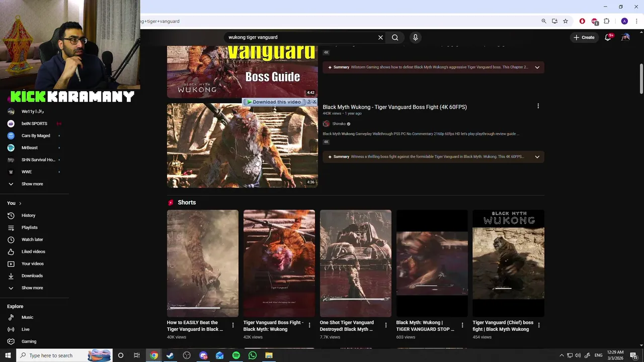Close the Download this video overlay
The width and height of the screenshot is (644, 362).
tap(314, 102)
